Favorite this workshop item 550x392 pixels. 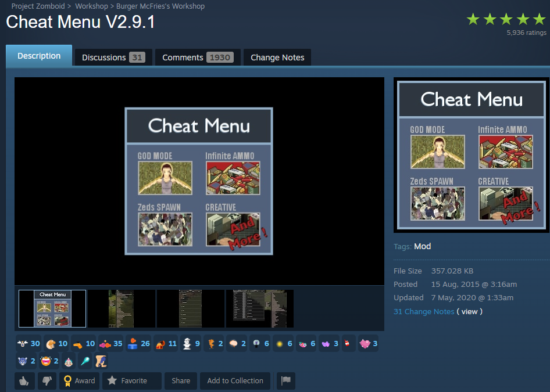click(132, 381)
